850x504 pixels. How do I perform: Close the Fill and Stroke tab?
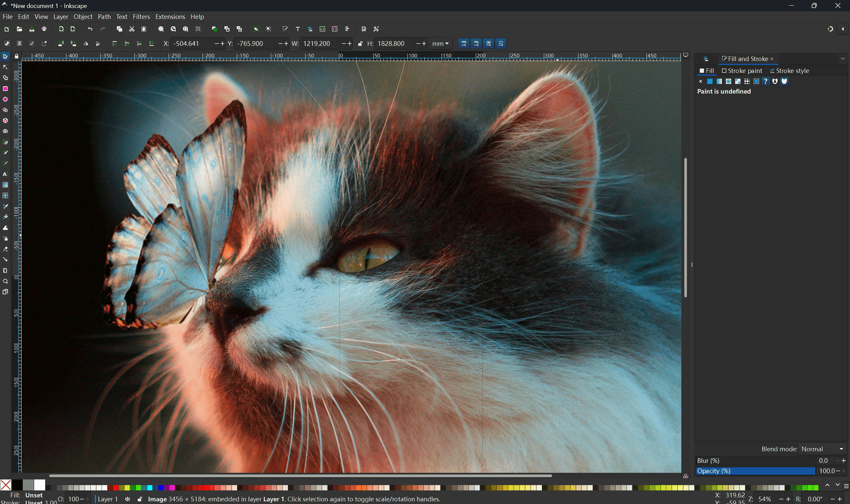pos(772,58)
